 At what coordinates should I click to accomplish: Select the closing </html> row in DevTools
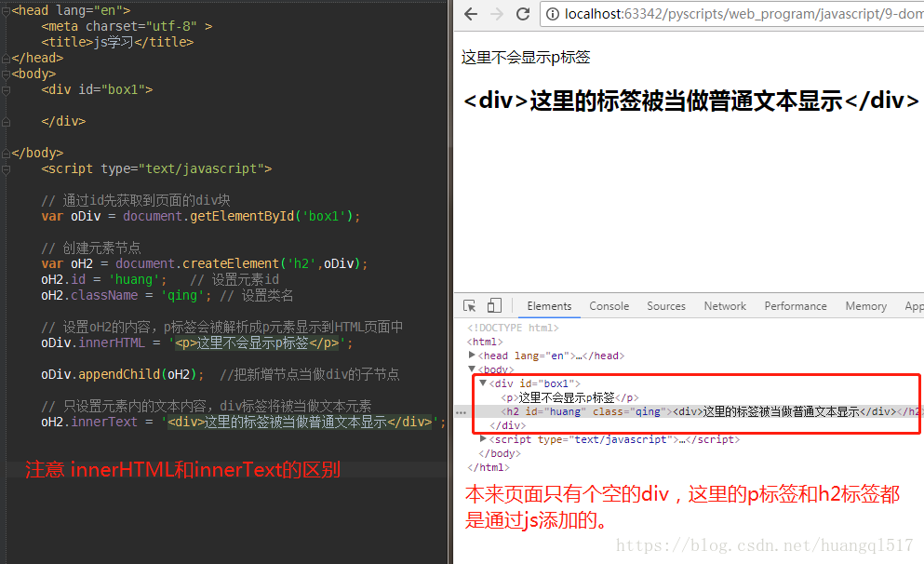point(488,467)
